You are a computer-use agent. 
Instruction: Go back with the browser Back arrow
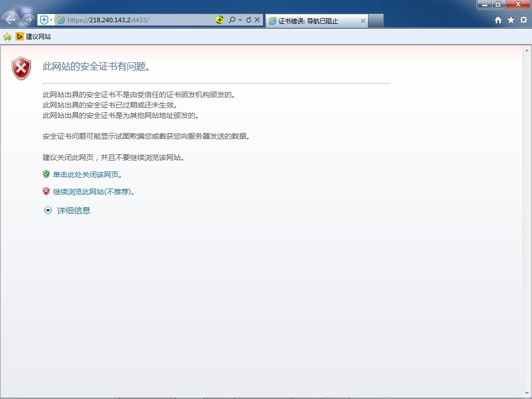(x=11, y=19)
